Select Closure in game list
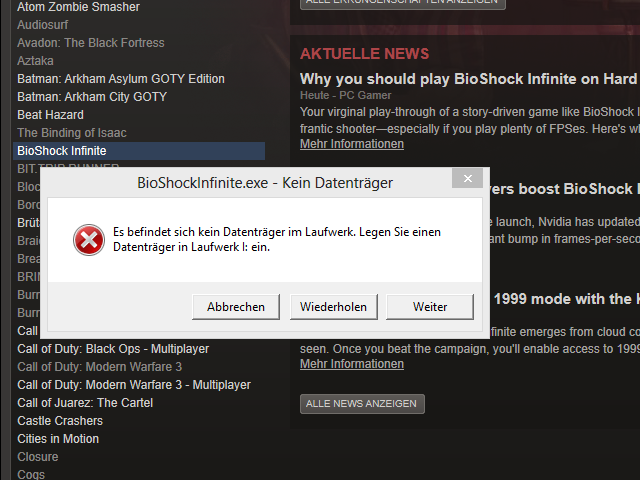Viewport: 640px width, 480px height. point(38,457)
